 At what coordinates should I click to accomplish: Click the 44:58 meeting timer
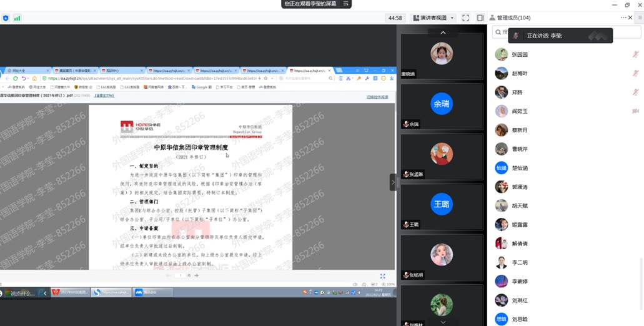coord(395,18)
